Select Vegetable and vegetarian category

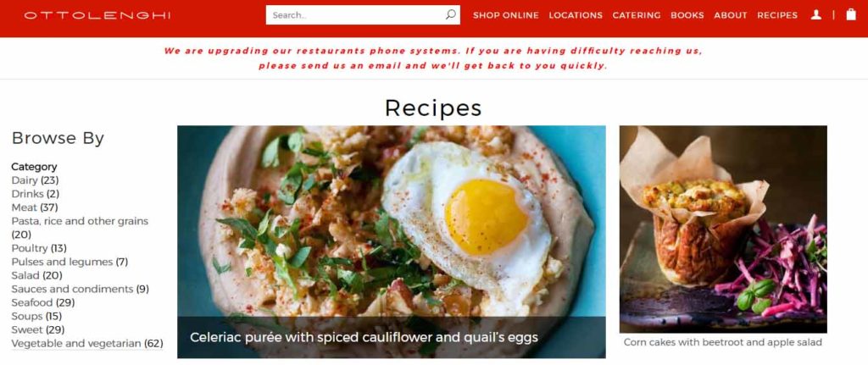(76, 344)
